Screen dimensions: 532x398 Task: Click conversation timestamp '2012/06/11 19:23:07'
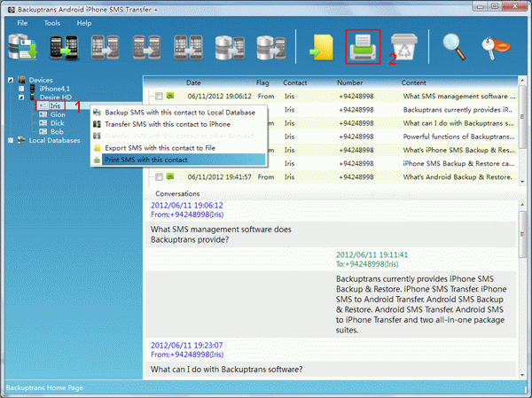point(186,346)
